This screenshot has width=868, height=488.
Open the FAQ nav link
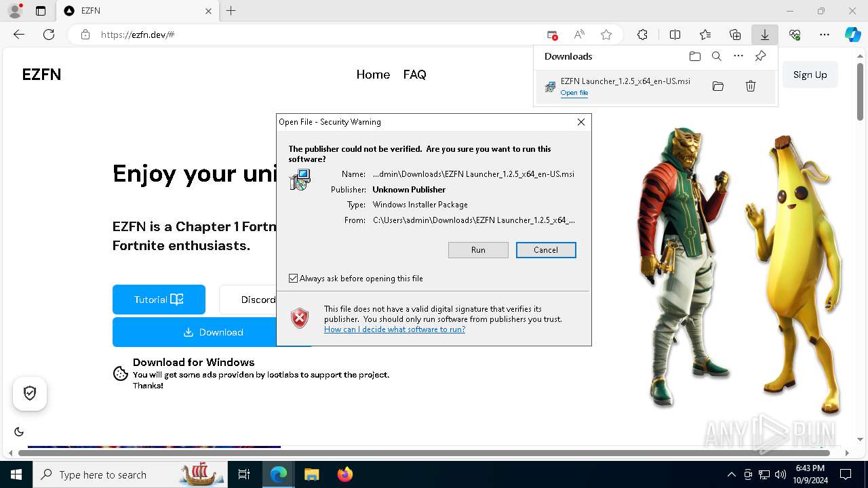(x=414, y=75)
